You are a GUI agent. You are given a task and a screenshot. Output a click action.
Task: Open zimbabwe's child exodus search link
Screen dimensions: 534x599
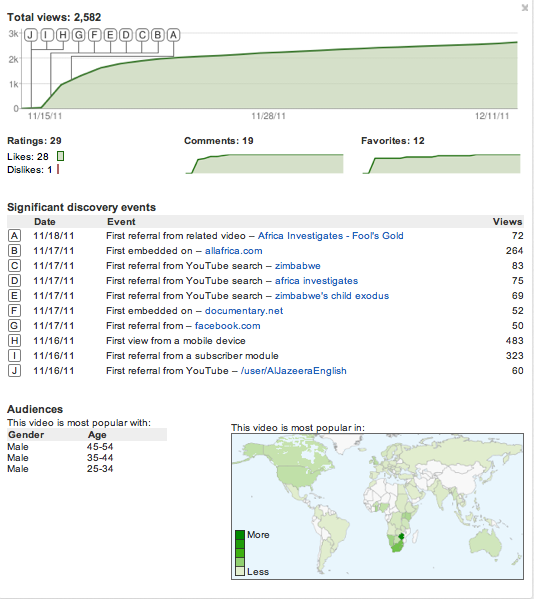coord(332,296)
